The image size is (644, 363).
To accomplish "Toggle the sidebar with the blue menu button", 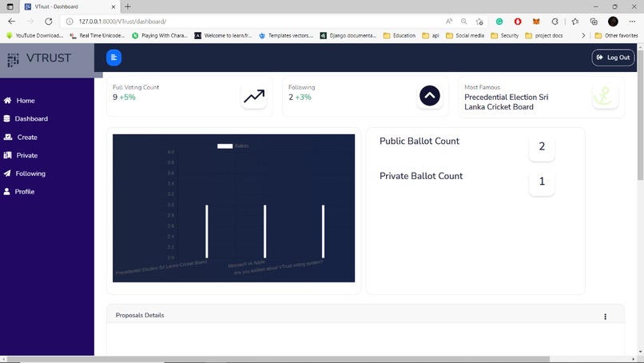I will point(113,58).
